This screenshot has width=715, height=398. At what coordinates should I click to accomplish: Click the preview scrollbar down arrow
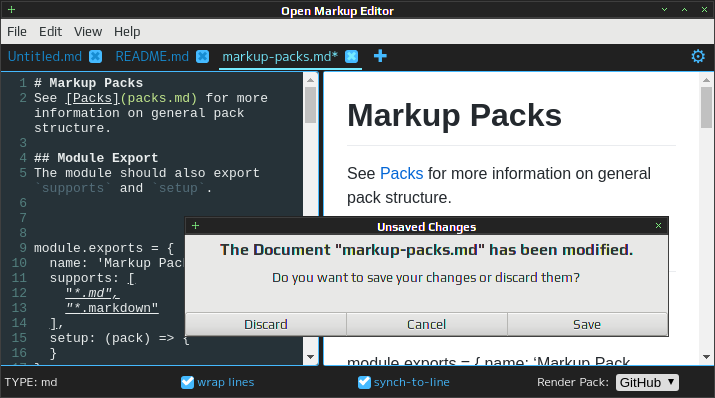706,357
